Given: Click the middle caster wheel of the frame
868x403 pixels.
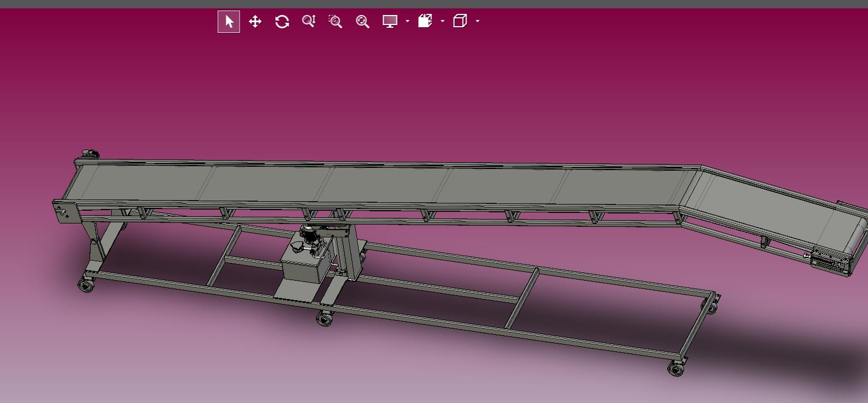Looking at the screenshot, I should (x=324, y=319).
